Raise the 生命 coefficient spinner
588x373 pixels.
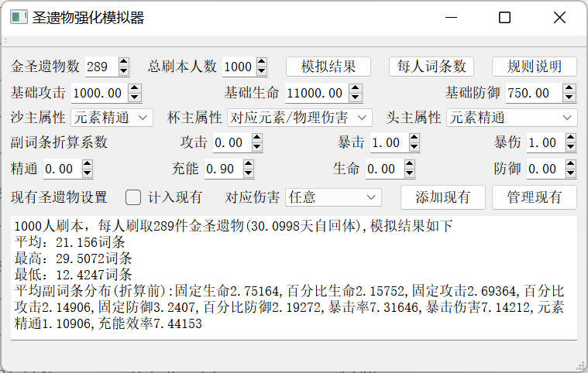point(410,164)
